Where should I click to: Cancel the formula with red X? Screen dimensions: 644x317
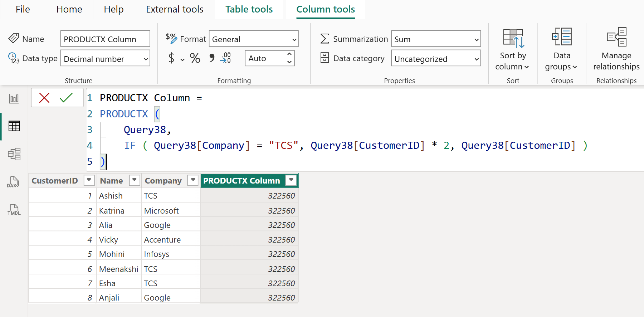[44, 98]
